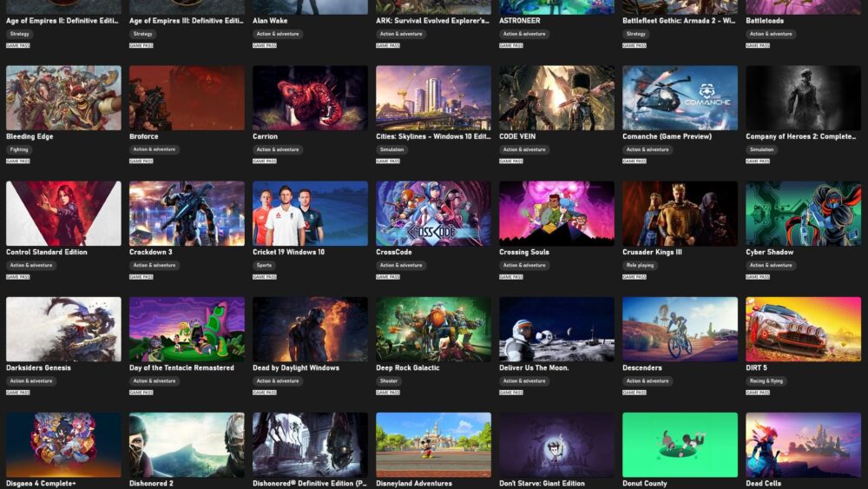Click Strategy tag under Battlefleet Gothic: Armada 2
This screenshot has width=868, height=489.
(636, 34)
